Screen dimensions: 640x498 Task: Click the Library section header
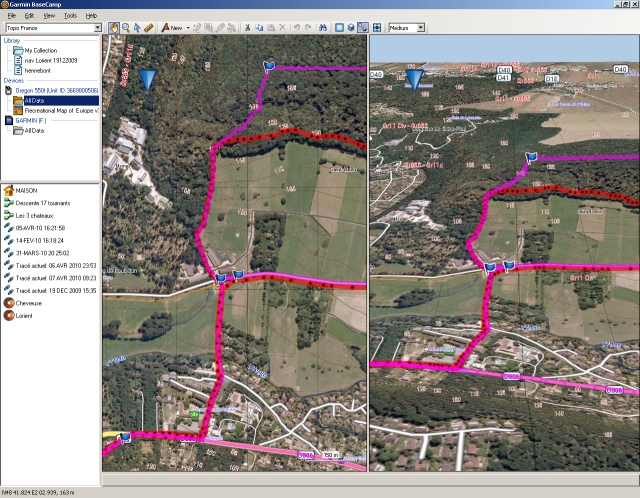click(11, 40)
